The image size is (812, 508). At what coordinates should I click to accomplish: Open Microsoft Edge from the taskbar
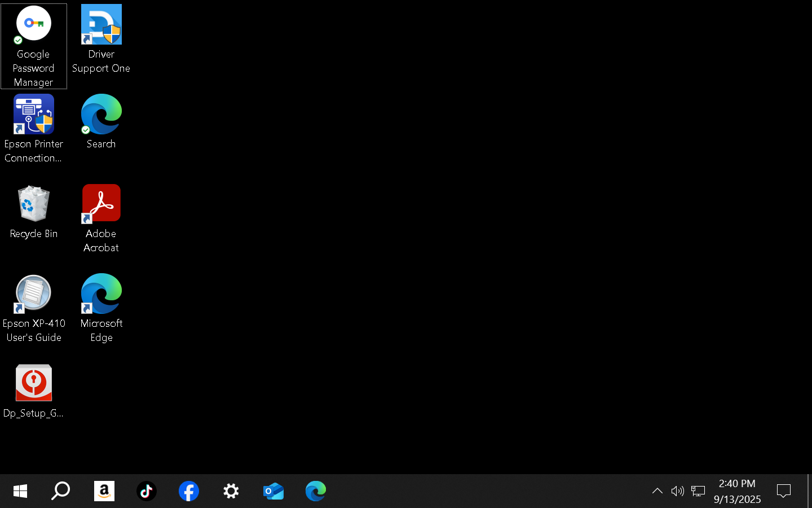[x=316, y=491]
